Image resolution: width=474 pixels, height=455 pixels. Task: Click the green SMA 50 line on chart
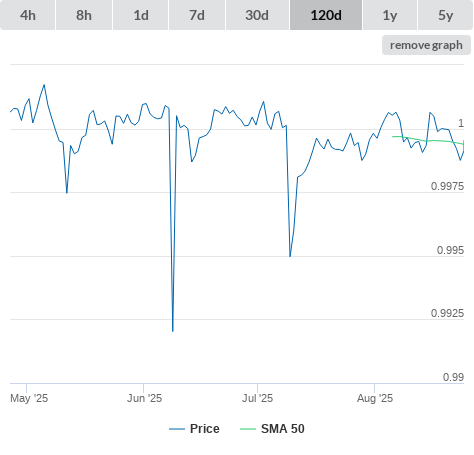[x=428, y=140]
